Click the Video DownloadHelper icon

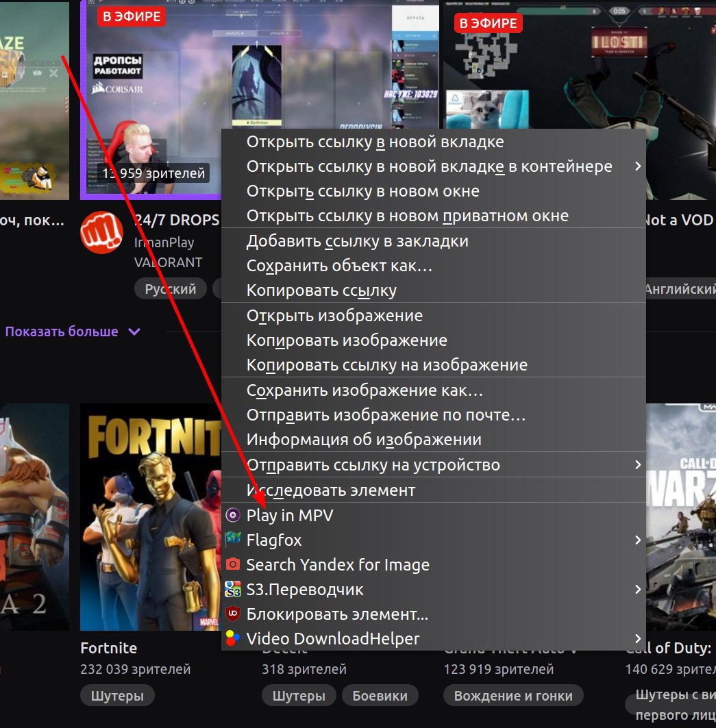coord(233,638)
